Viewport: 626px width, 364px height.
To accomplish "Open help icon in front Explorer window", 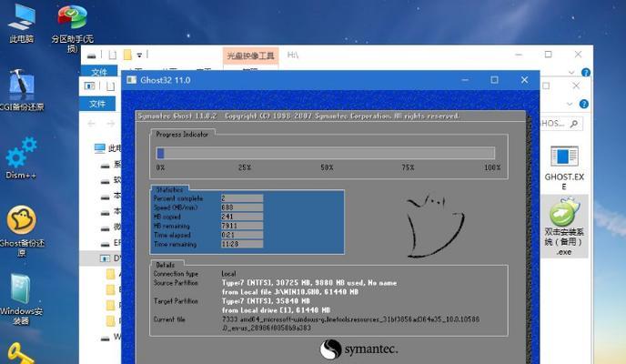I will pos(583,104).
